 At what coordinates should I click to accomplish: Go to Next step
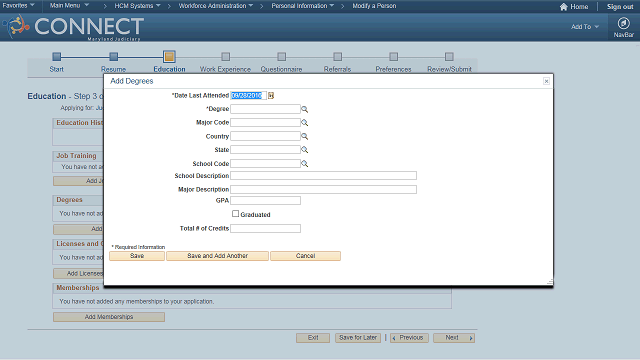pyautogui.click(x=454, y=338)
